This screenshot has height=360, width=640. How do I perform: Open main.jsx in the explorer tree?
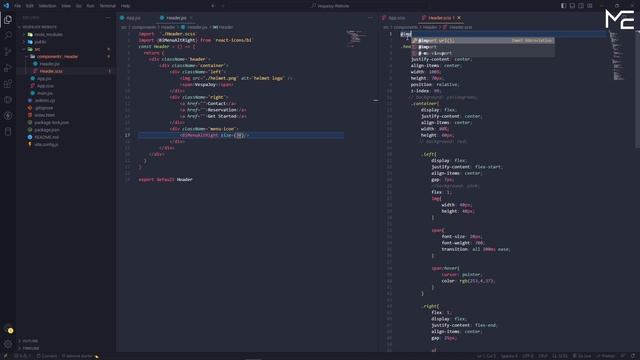point(45,93)
